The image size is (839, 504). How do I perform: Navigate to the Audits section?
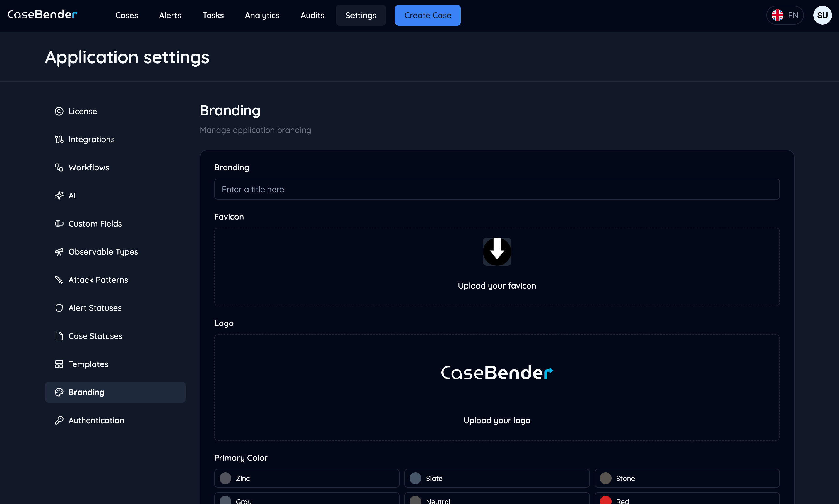pos(312,15)
